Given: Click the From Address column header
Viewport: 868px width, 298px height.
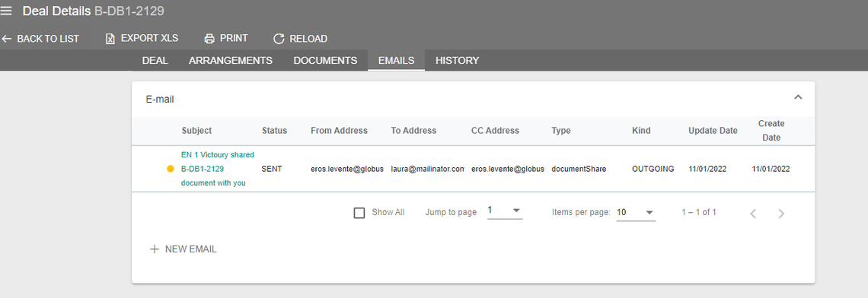Looking at the screenshot, I should pos(340,131).
